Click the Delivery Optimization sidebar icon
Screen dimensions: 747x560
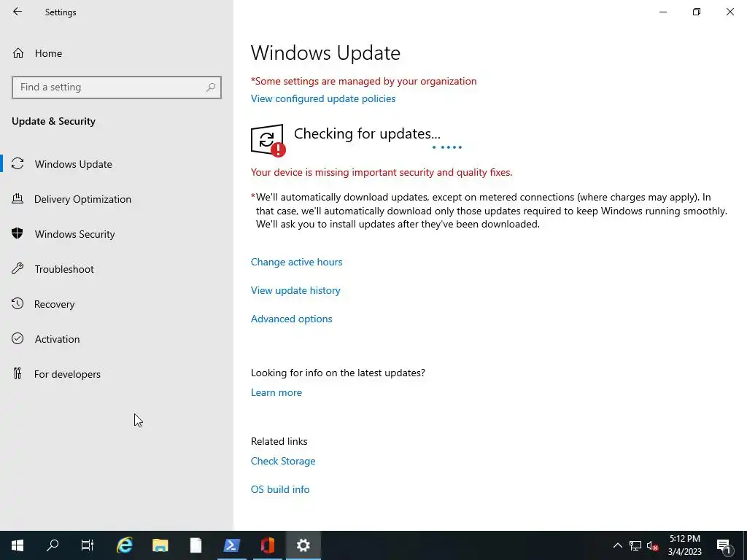point(18,198)
